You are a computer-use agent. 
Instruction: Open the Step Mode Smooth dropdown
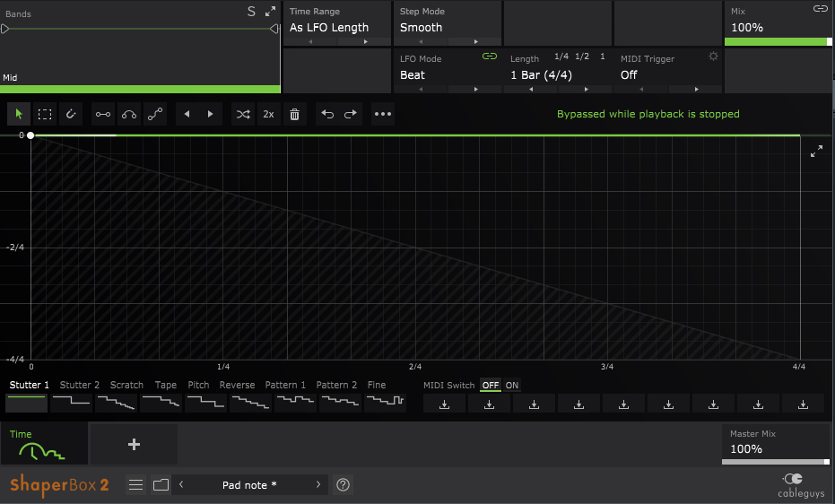click(421, 28)
